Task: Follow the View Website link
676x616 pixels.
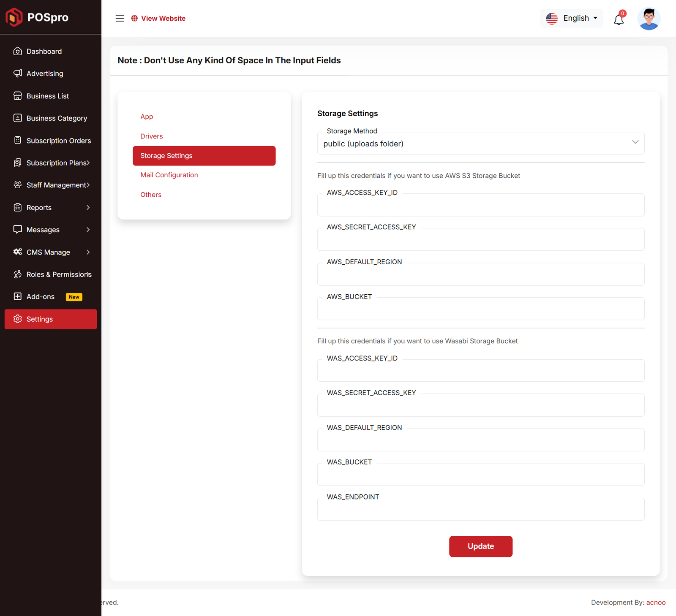Action: [163, 18]
